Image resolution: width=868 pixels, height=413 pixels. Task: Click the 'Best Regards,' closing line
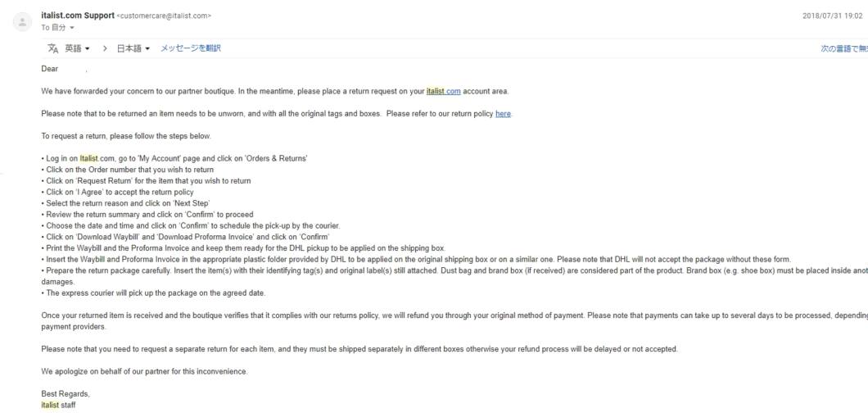66,394
